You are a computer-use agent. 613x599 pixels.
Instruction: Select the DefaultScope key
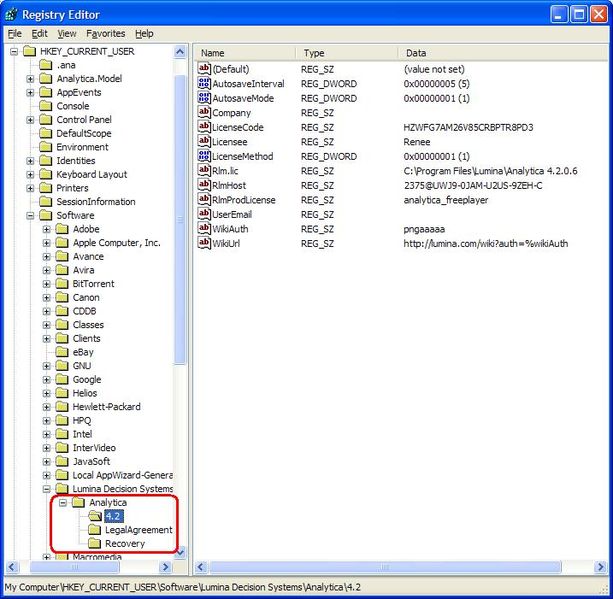click(84, 133)
